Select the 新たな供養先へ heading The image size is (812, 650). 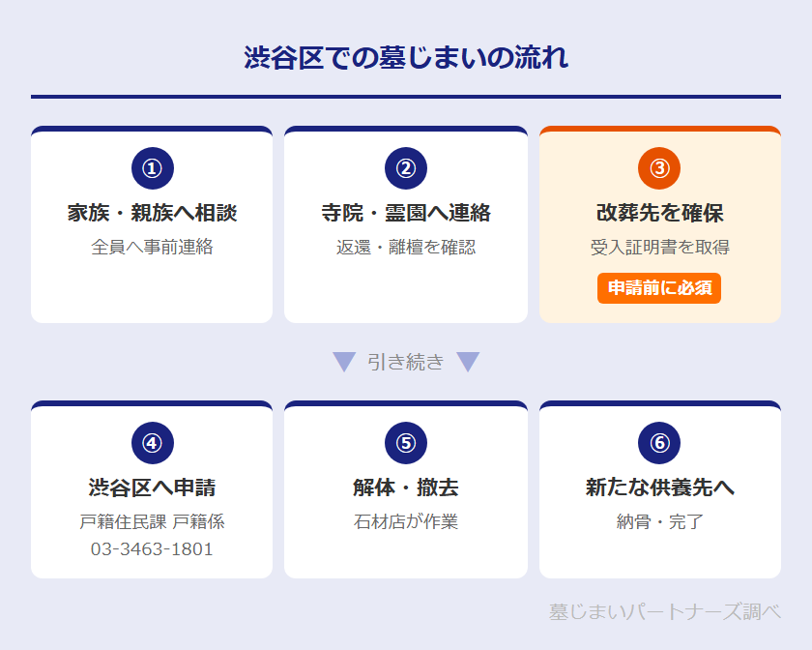(659, 487)
